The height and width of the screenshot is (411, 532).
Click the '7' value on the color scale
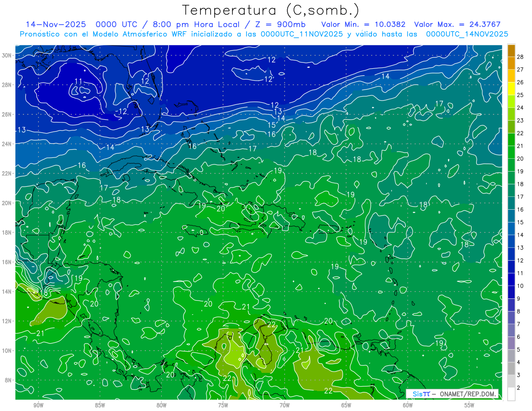519,324
